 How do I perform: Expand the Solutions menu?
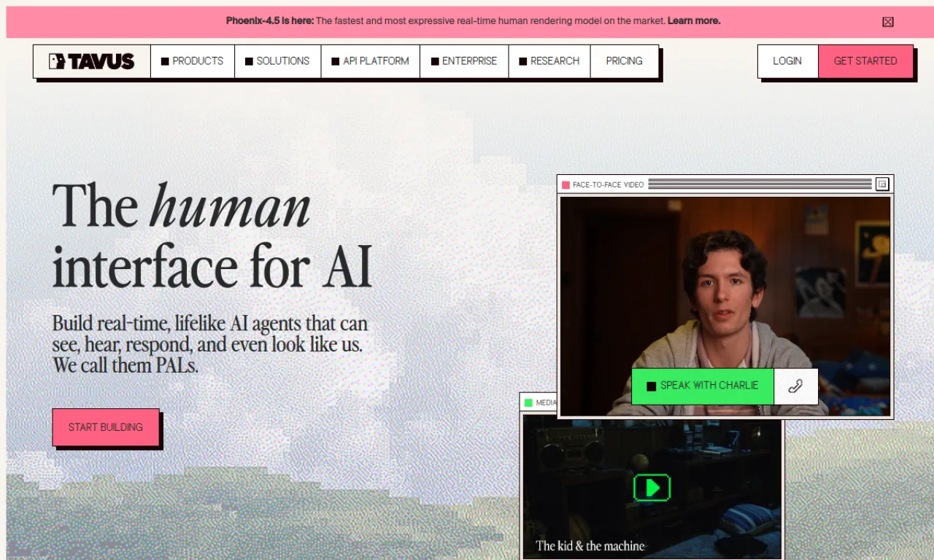point(278,61)
